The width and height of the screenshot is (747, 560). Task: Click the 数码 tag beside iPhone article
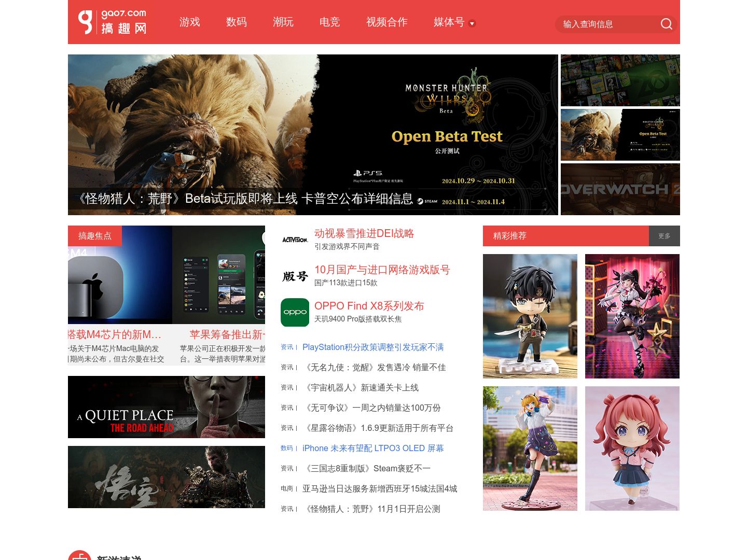pyautogui.click(x=287, y=448)
